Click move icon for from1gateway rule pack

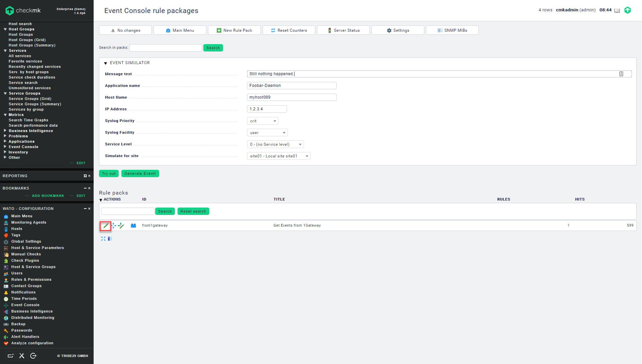(114, 226)
